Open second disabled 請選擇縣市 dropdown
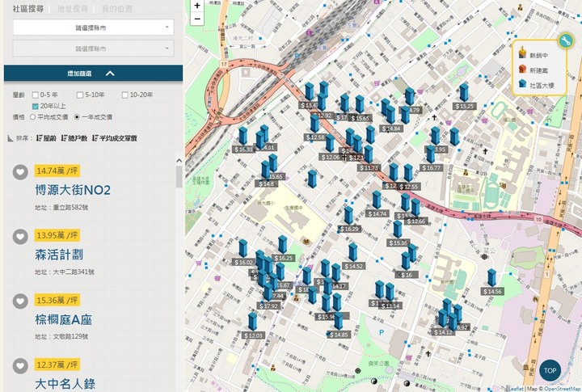 pos(93,48)
